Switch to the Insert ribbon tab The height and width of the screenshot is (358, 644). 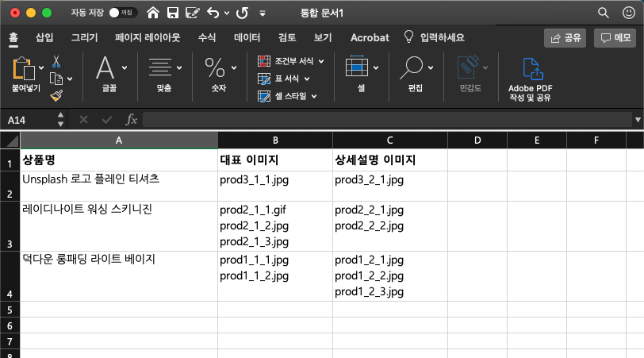[x=44, y=37]
